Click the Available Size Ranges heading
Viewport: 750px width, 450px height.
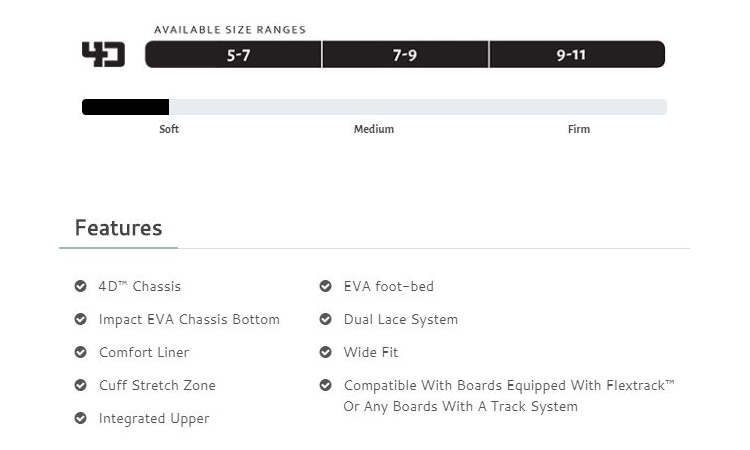(x=230, y=30)
